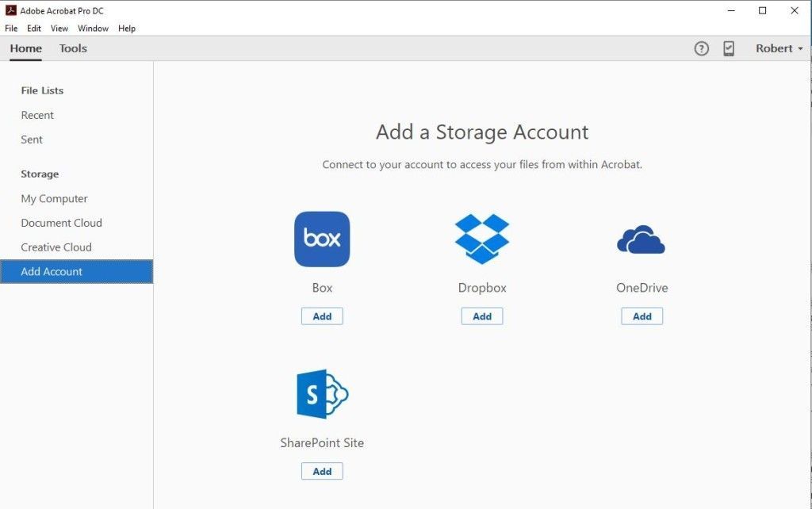Add a Dropbox storage account
The height and width of the screenshot is (509, 812).
482,316
